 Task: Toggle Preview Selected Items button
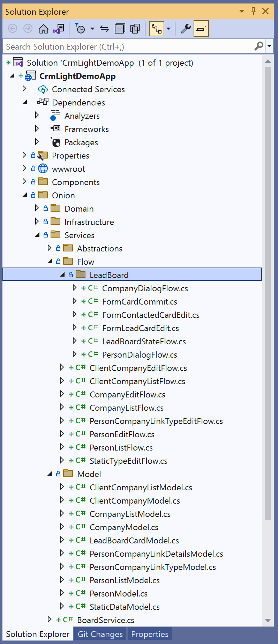[201, 29]
